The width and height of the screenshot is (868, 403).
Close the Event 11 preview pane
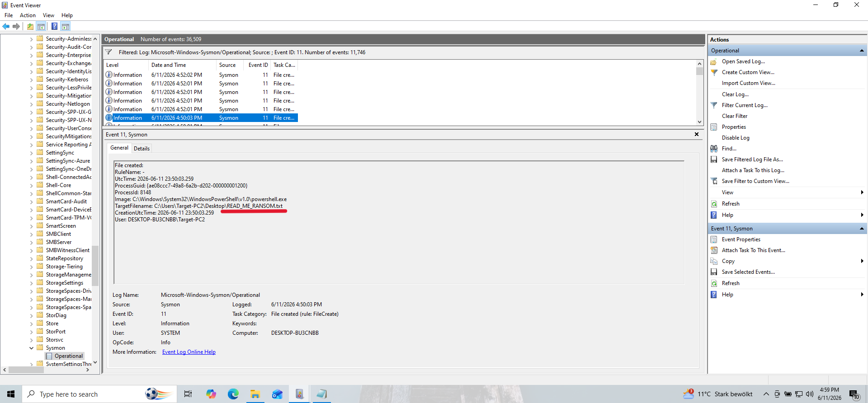(697, 134)
